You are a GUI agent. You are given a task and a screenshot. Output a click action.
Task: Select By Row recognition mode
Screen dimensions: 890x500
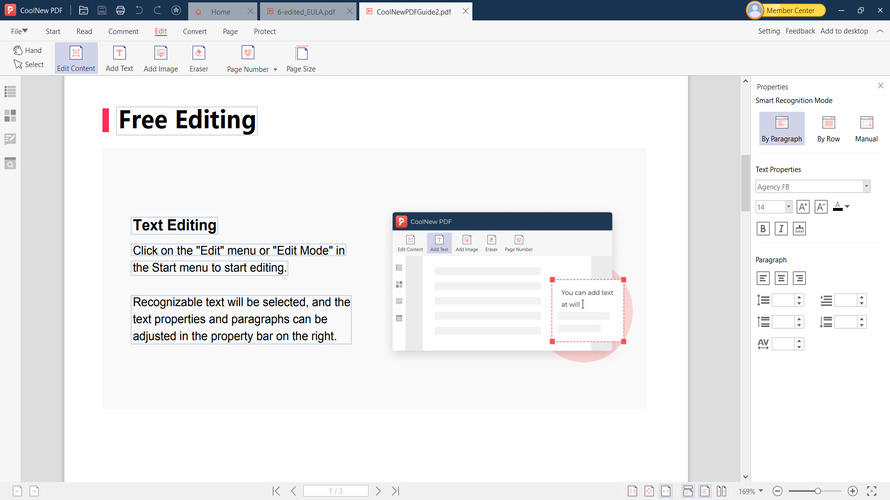[828, 127]
